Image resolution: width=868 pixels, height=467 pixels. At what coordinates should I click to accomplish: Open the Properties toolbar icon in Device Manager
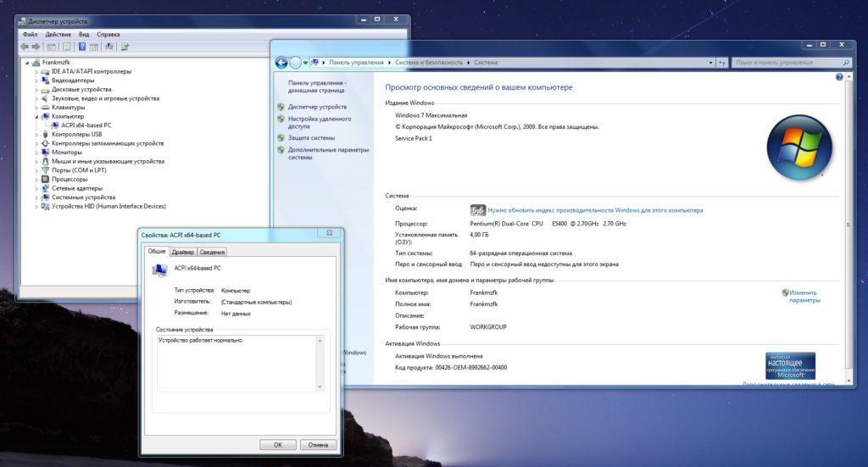tap(66, 47)
